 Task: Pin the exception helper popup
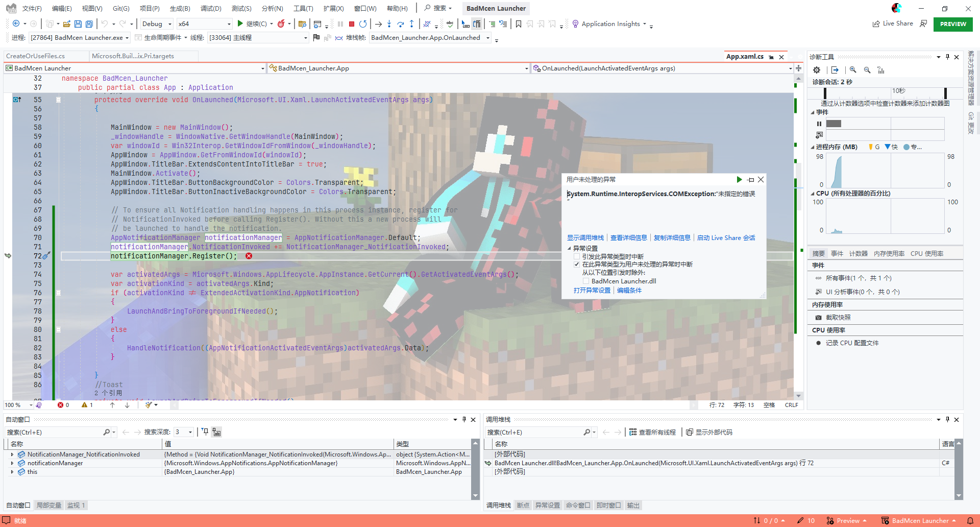coord(750,180)
